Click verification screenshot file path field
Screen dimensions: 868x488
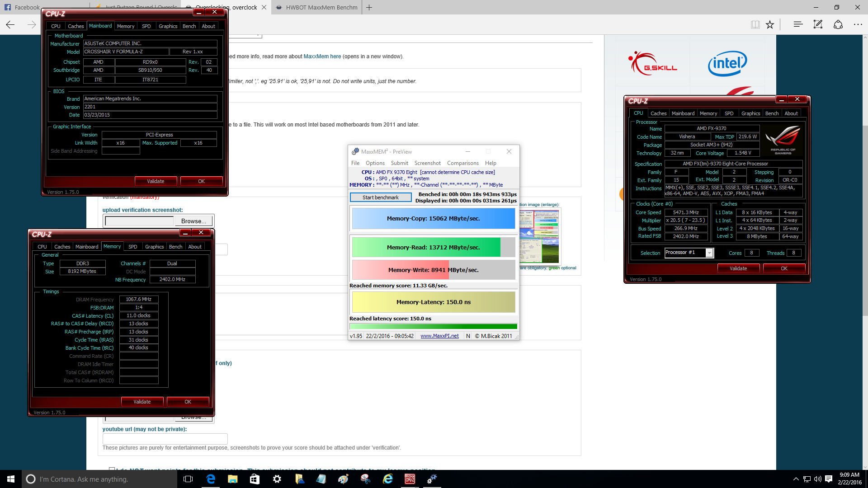click(139, 221)
